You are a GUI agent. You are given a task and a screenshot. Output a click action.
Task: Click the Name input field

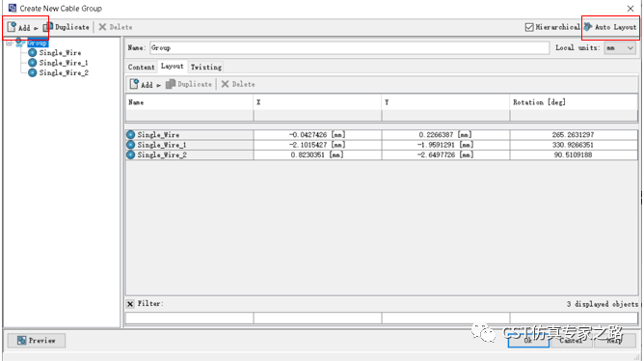pos(350,47)
